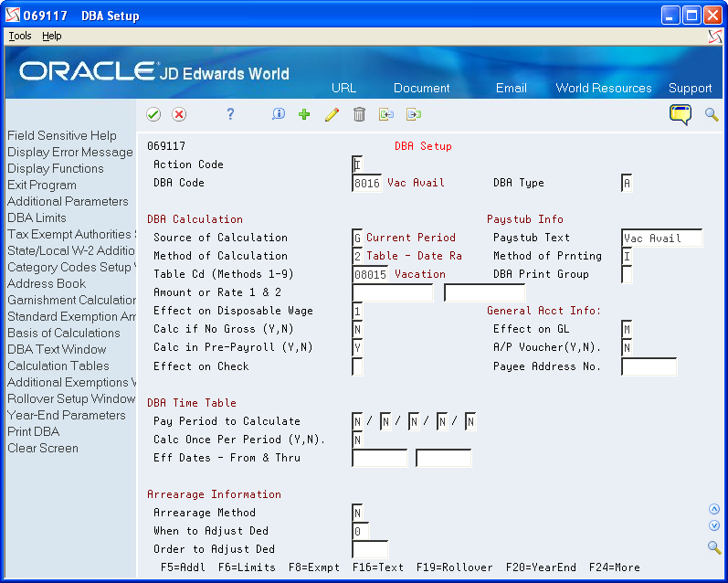
Task: Click the trash can Delete icon
Action: (x=359, y=114)
